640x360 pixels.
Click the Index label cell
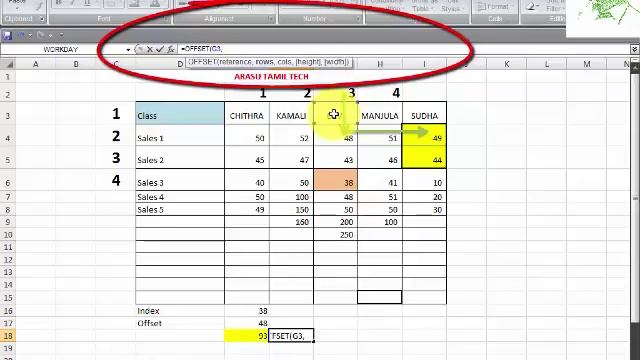pyautogui.click(x=180, y=311)
